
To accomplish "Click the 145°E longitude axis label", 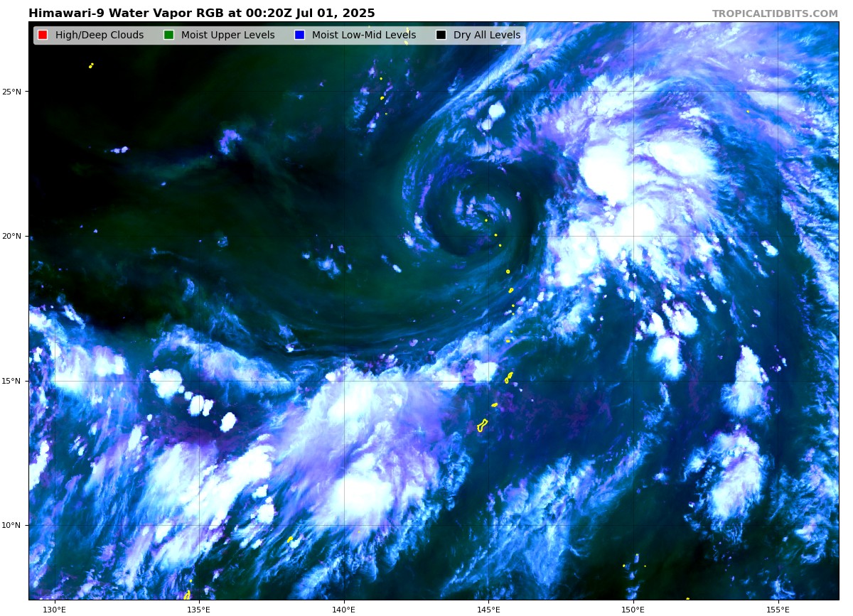I will [488, 609].
